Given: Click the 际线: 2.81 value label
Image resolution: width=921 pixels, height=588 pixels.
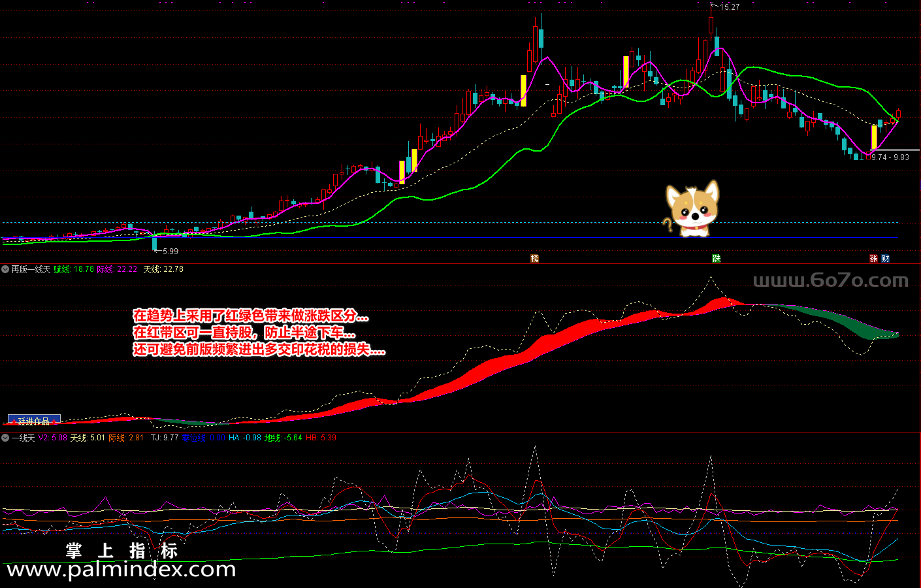Looking at the screenshot, I should (126, 438).
